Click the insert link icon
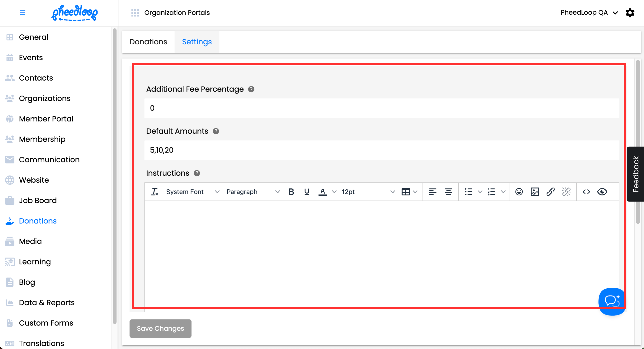Viewport: 644px width, 349px height. 551,192
